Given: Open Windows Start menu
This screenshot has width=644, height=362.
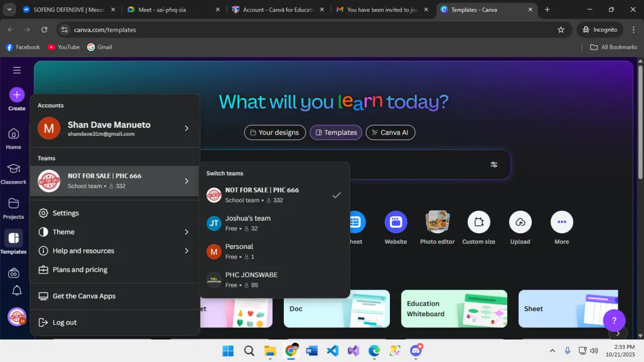Looking at the screenshot, I should click(x=228, y=350).
